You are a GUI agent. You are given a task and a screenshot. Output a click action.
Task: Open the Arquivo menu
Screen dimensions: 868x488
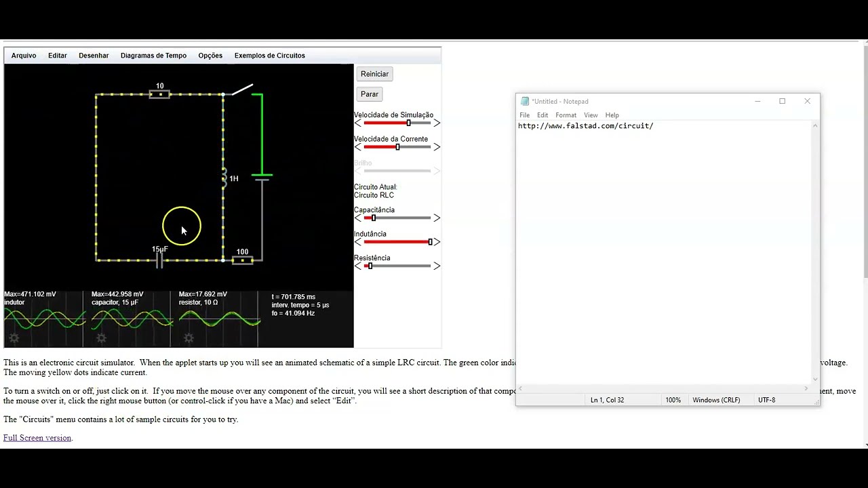click(x=24, y=56)
